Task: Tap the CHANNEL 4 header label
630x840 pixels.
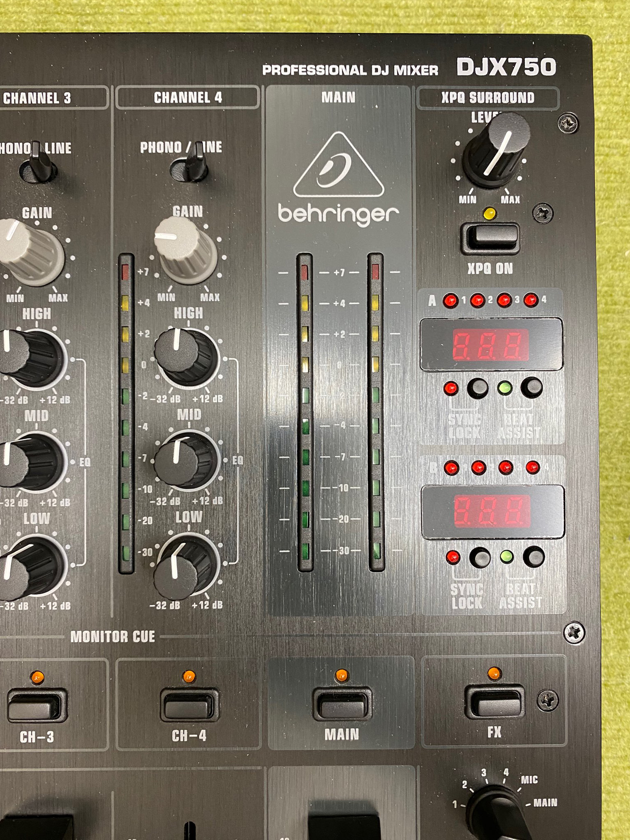Action: point(188,98)
